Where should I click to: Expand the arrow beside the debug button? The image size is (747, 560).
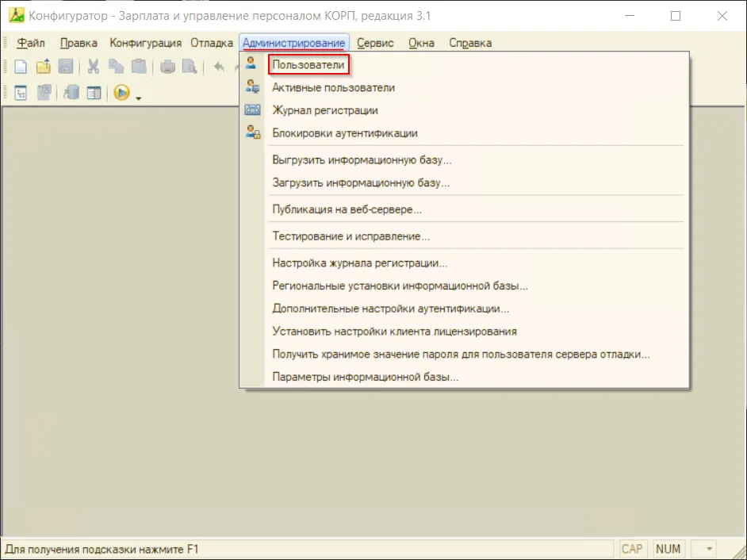138,98
